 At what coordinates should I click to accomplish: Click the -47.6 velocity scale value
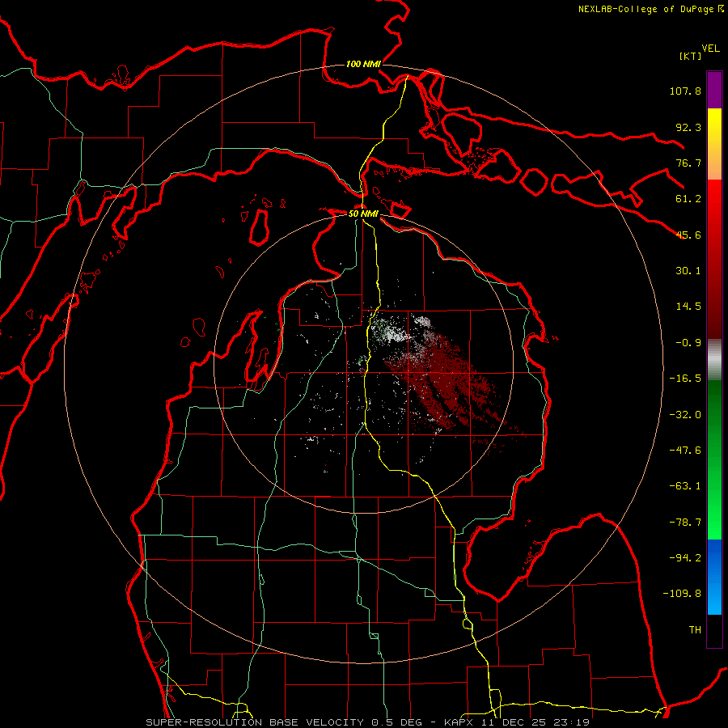685,451
